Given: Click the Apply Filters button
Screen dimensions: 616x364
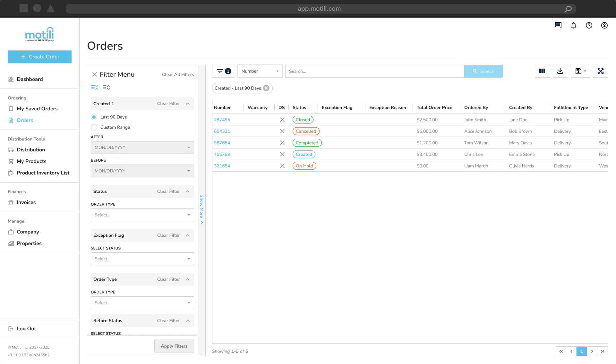Looking at the screenshot, I should [174, 346].
